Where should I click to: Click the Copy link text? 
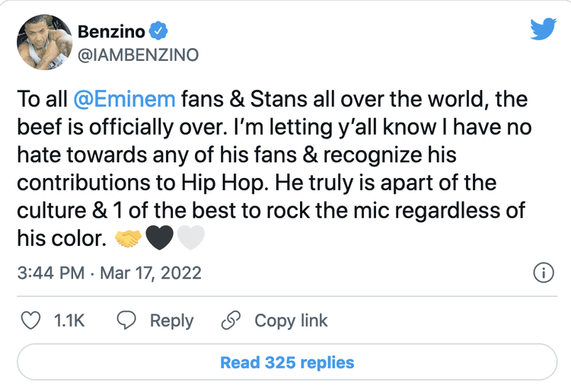[291, 320]
